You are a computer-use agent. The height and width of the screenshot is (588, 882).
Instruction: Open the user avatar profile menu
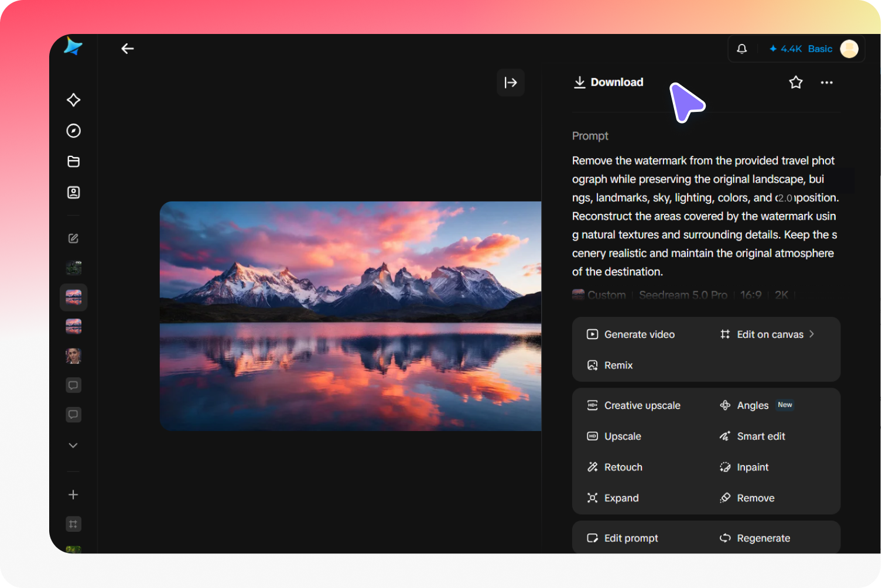click(849, 49)
